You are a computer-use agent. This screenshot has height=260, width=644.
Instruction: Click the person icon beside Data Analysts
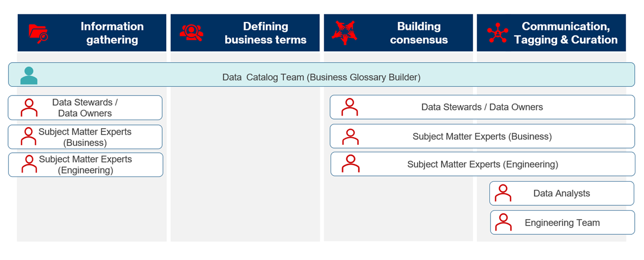[503, 193]
